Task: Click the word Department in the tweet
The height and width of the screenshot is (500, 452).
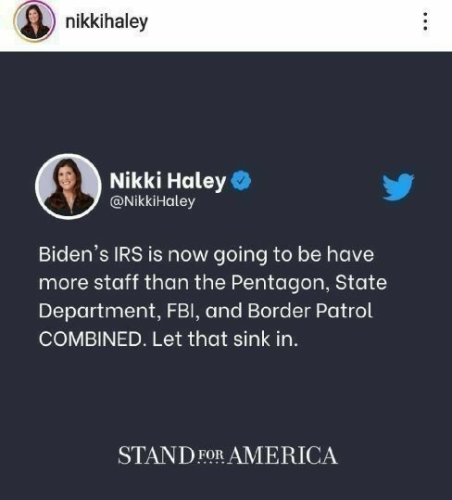Action: [x=99, y=312]
